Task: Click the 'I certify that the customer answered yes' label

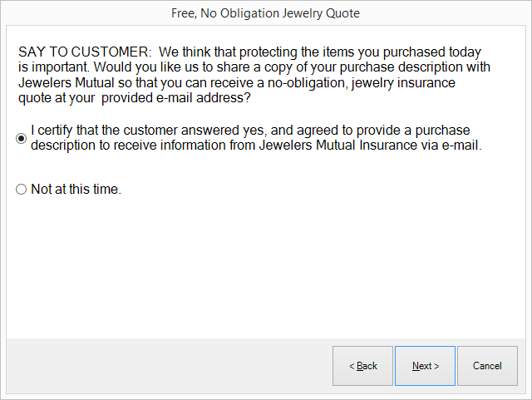Action: coord(150,131)
